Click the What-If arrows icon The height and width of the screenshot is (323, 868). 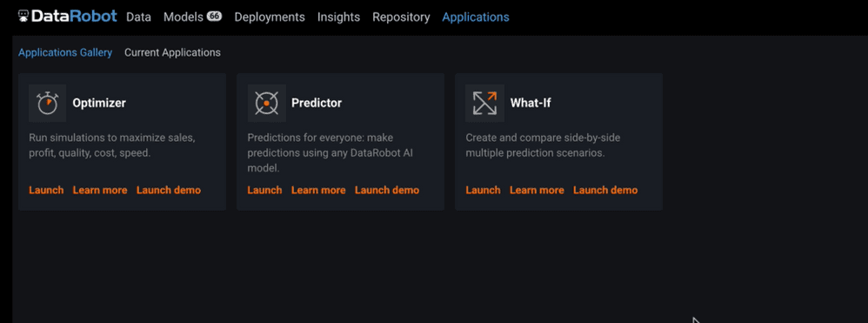(x=485, y=103)
